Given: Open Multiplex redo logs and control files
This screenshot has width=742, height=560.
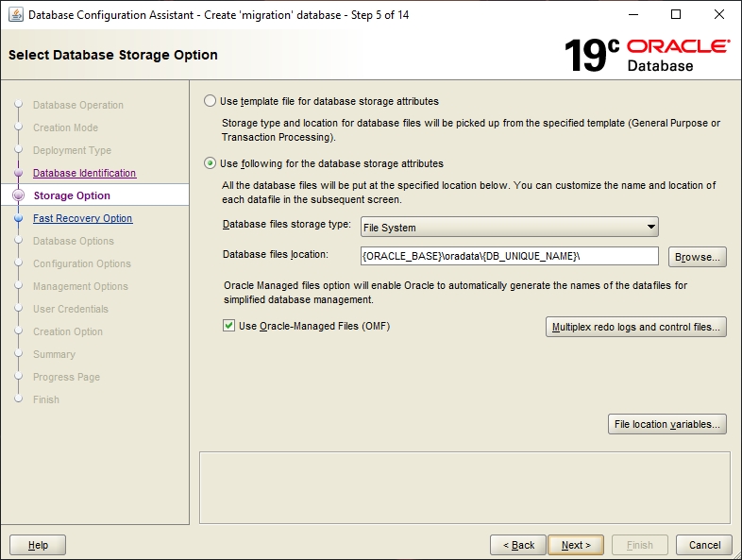Looking at the screenshot, I should (636, 327).
